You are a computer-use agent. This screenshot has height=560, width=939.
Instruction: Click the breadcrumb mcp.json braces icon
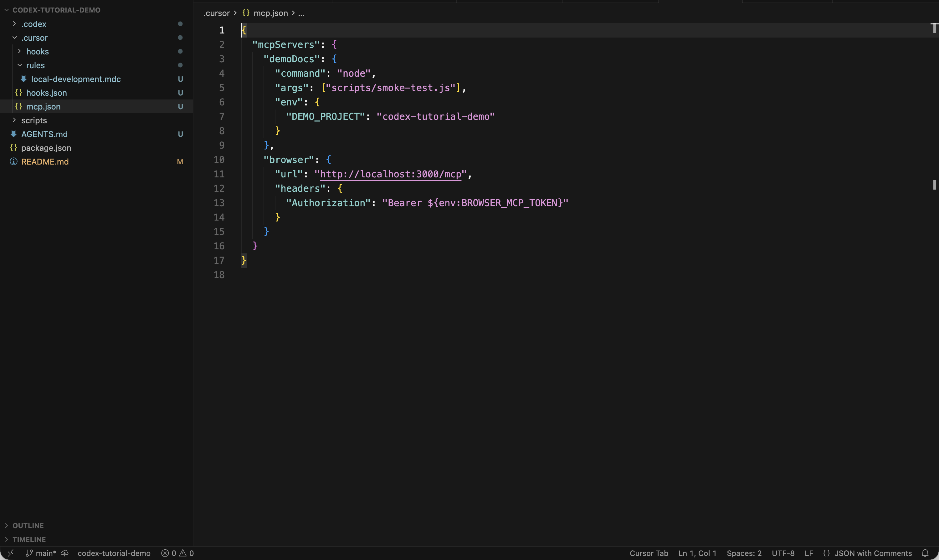[x=246, y=13]
